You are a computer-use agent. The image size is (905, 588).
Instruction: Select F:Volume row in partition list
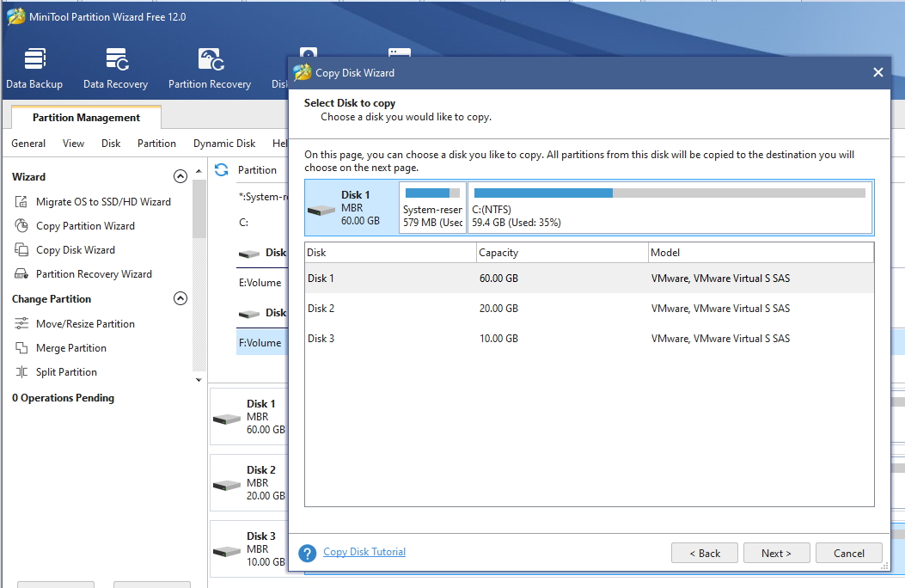(262, 343)
